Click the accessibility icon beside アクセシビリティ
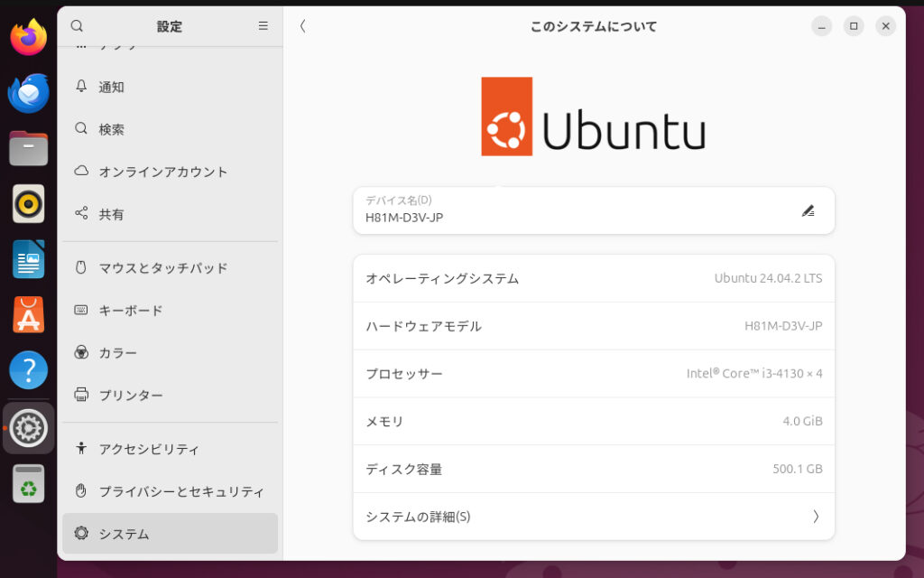The image size is (924, 578). click(x=81, y=448)
